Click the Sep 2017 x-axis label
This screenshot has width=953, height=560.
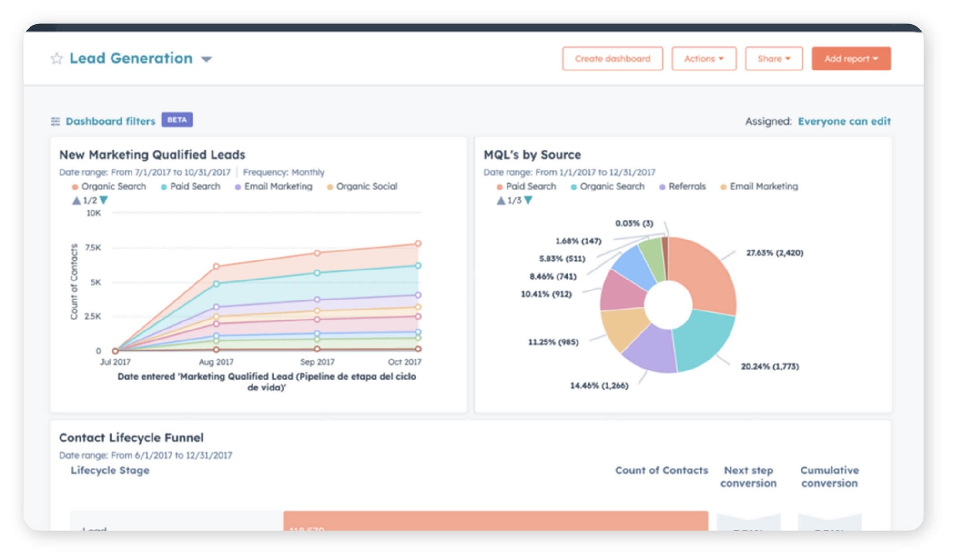[317, 362]
